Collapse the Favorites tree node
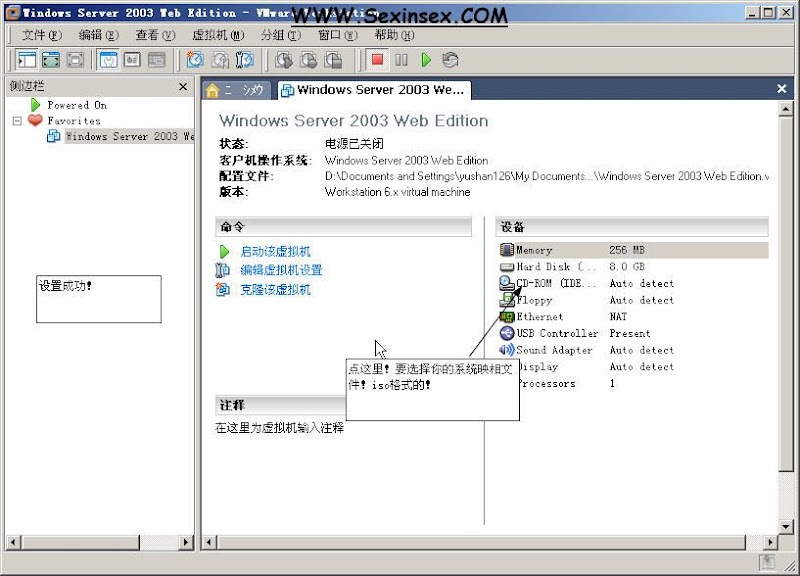Viewport: 800px width, 576px height. pos(17,121)
